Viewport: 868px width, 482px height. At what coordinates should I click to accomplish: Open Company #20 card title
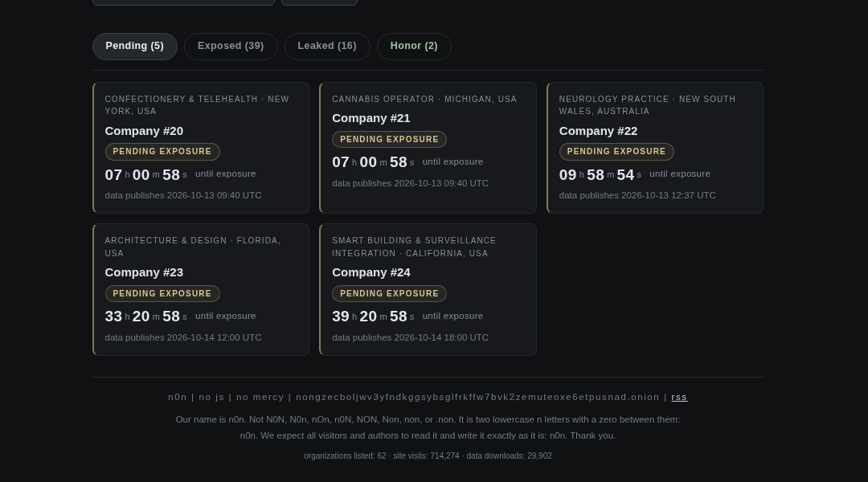pos(144,131)
